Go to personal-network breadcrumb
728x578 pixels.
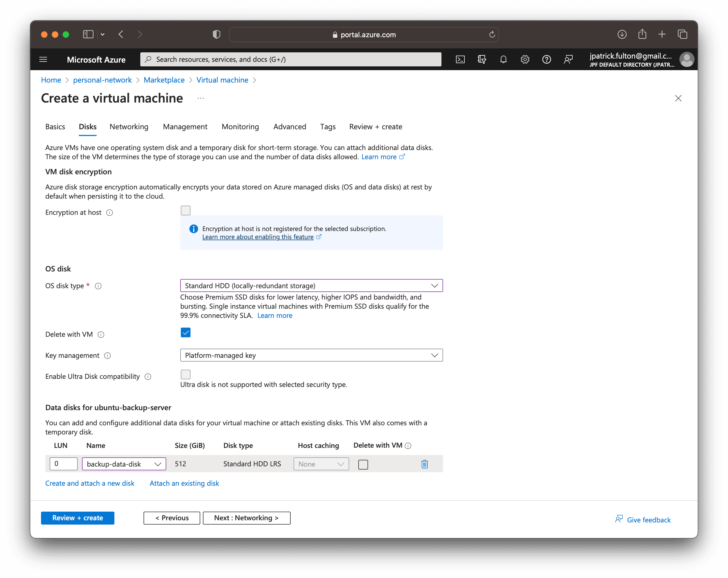(x=102, y=80)
